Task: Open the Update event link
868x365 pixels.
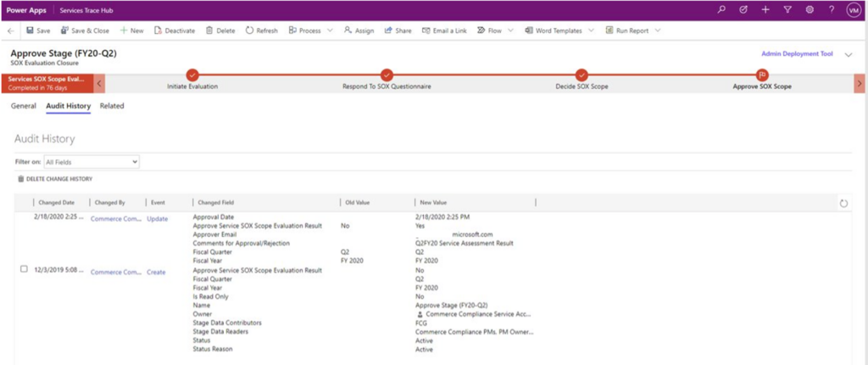Action: (x=157, y=219)
